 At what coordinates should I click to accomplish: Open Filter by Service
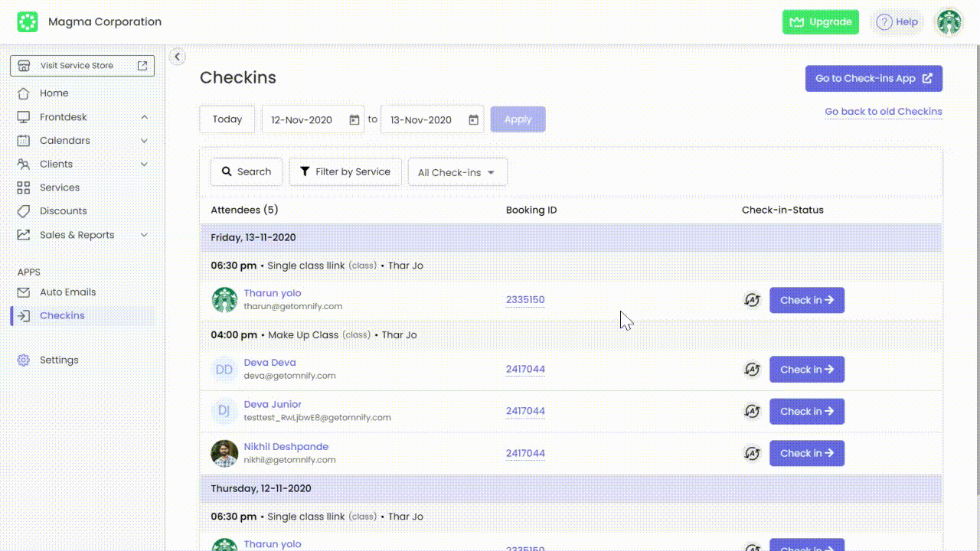click(345, 172)
